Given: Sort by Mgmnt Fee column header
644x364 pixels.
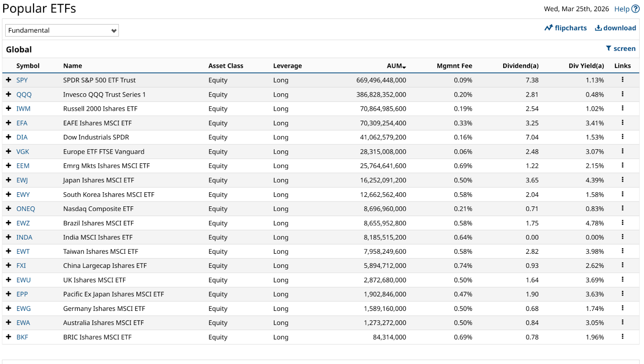Looking at the screenshot, I should click(x=454, y=66).
